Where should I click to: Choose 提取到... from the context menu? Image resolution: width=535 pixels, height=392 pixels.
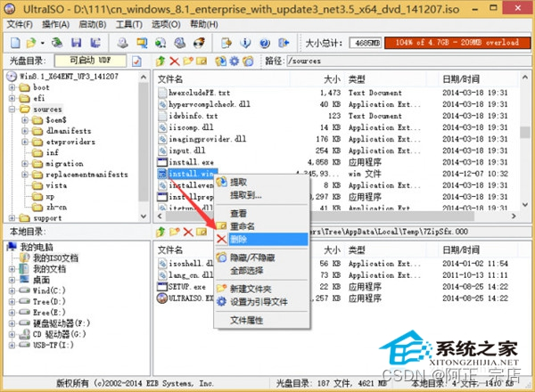[262, 195]
